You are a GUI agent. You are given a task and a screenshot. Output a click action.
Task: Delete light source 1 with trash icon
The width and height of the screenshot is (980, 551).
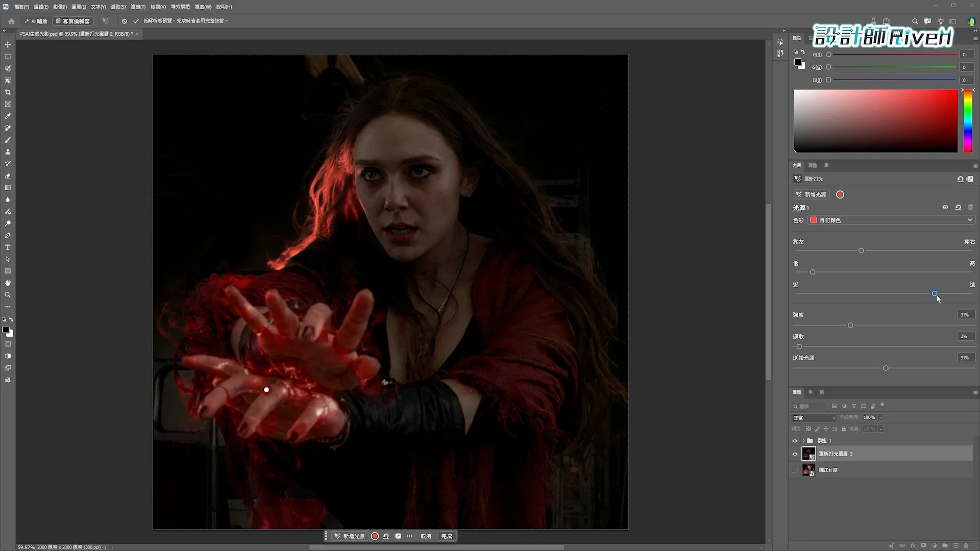click(970, 208)
